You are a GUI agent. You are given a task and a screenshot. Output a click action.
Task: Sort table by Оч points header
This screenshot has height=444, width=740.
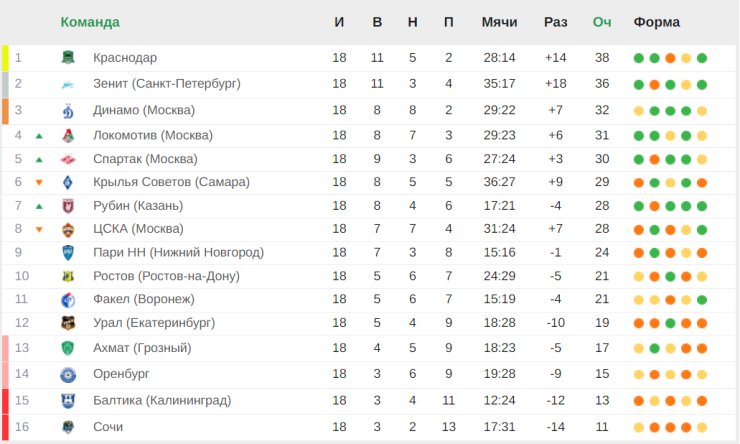click(x=602, y=22)
